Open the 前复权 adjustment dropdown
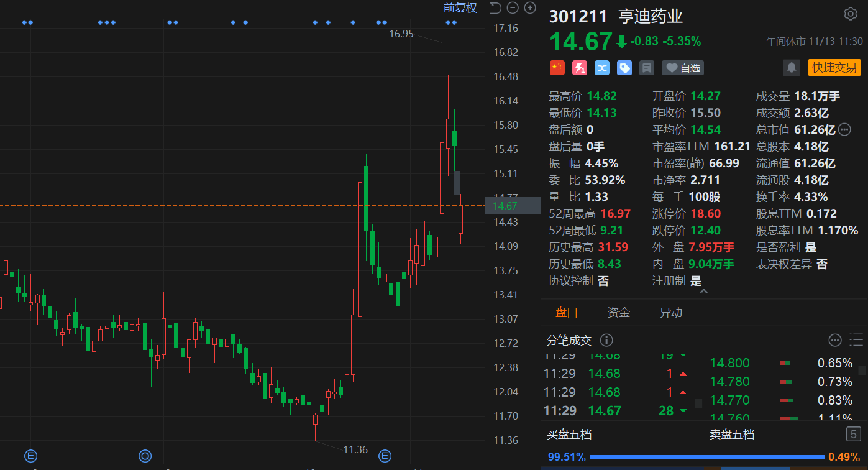 460,7
